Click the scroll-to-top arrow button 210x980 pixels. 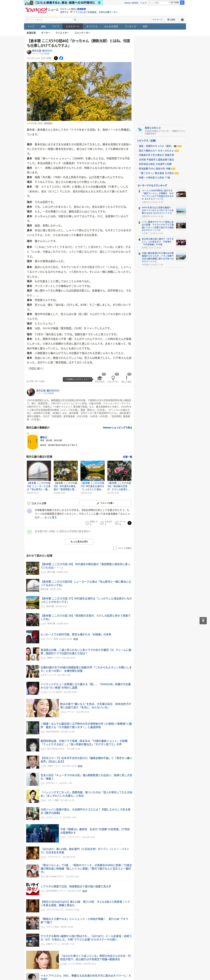(x=203, y=621)
